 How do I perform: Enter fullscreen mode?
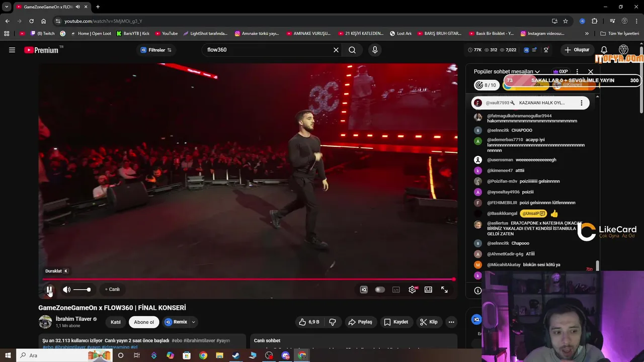[444, 290]
